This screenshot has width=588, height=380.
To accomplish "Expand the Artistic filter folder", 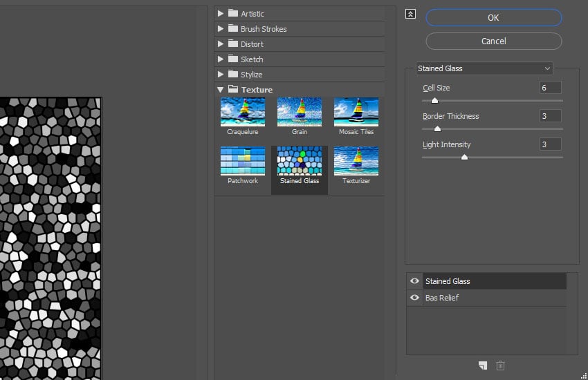I will click(x=221, y=14).
